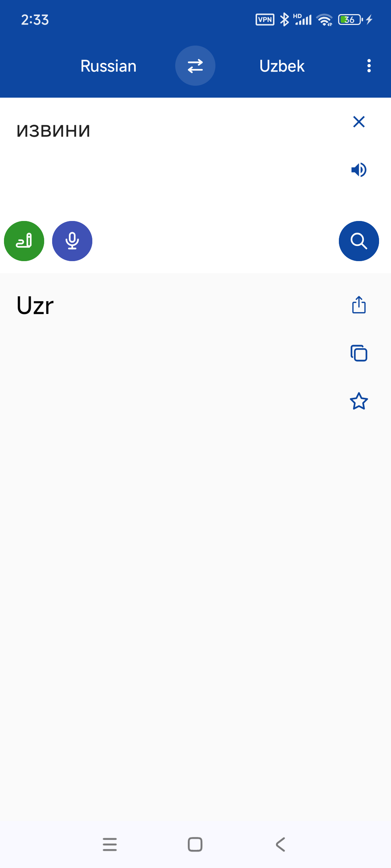Add translation to favorites star
The image size is (391, 868).
click(359, 401)
